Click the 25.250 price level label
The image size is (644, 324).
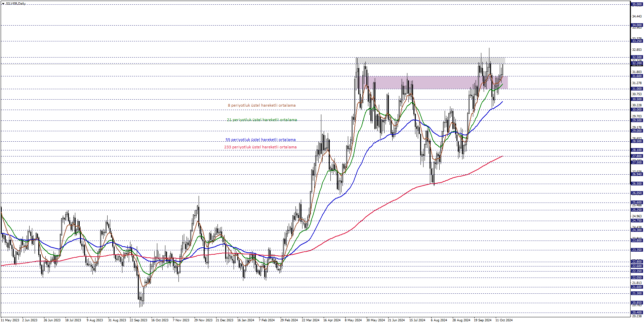pyautogui.click(x=637, y=210)
